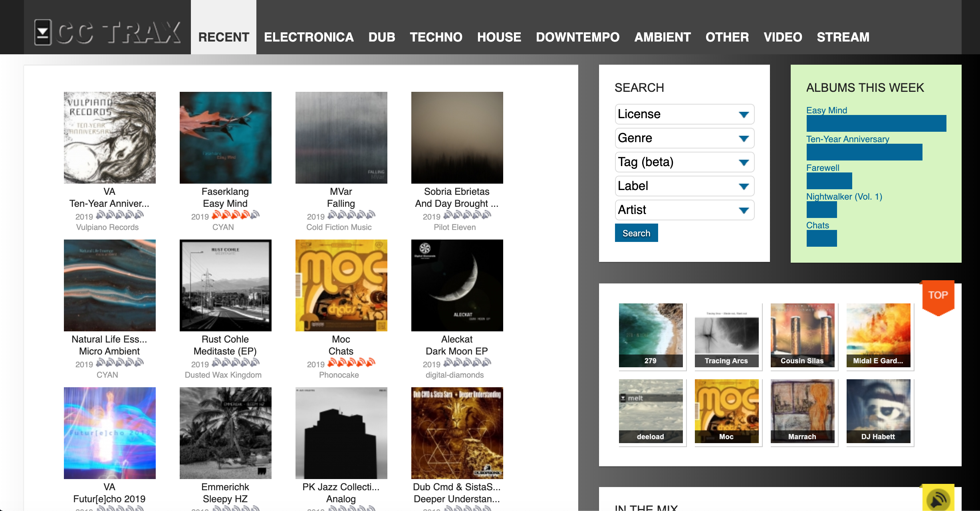Click Falling album gray rating icons
Screen dimensions: 980x511
351,216
